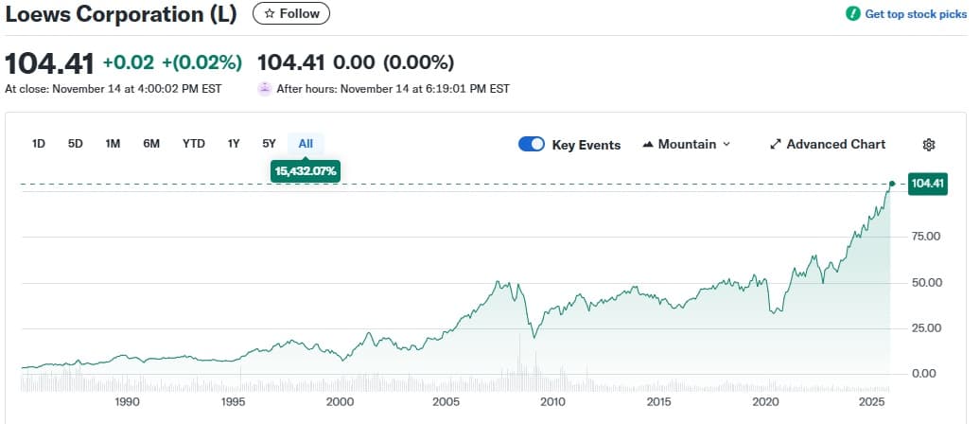This screenshot has width=980, height=424.
Task: Click the 1990 x-axis year label
Action: [127, 402]
